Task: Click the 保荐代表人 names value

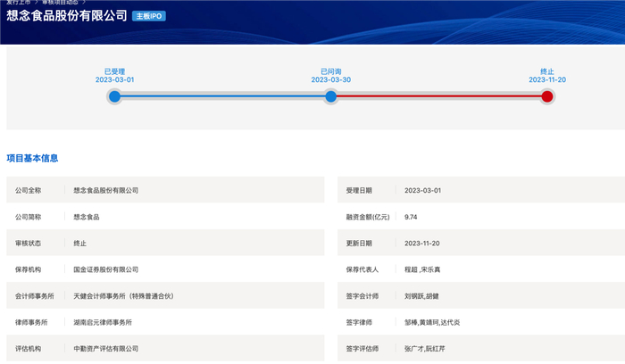Action: coord(422,269)
